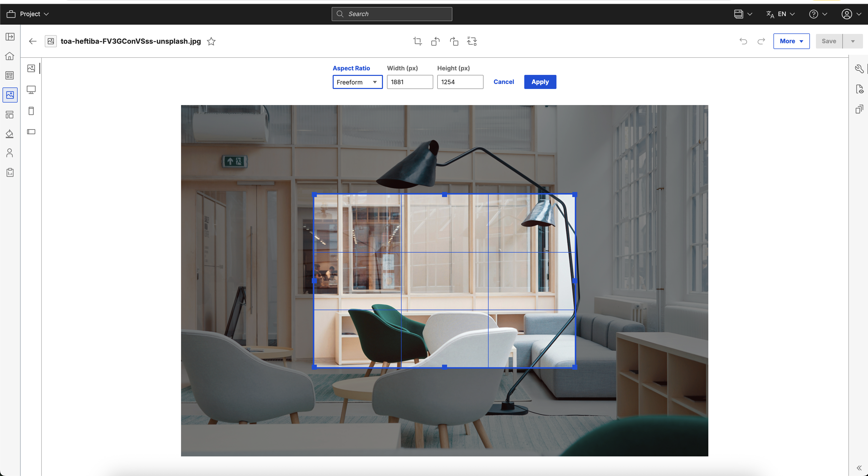Open the EN language dropdown
868x476 pixels.
pyautogui.click(x=781, y=14)
